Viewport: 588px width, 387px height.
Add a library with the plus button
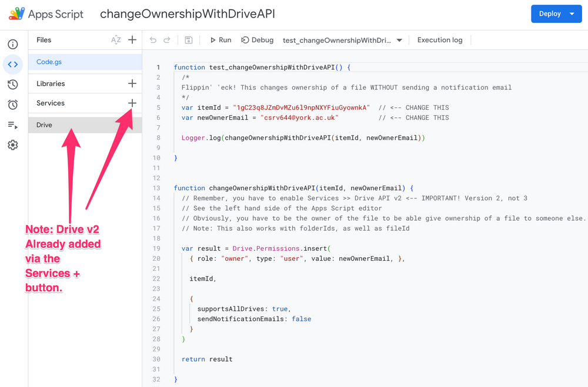pos(132,83)
